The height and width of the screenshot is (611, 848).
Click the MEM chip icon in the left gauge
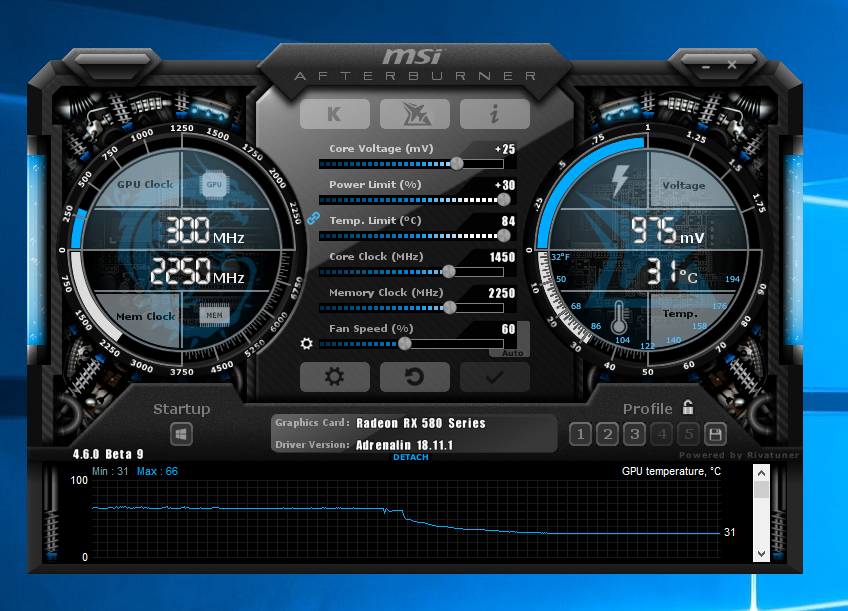click(x=214, y=315)
